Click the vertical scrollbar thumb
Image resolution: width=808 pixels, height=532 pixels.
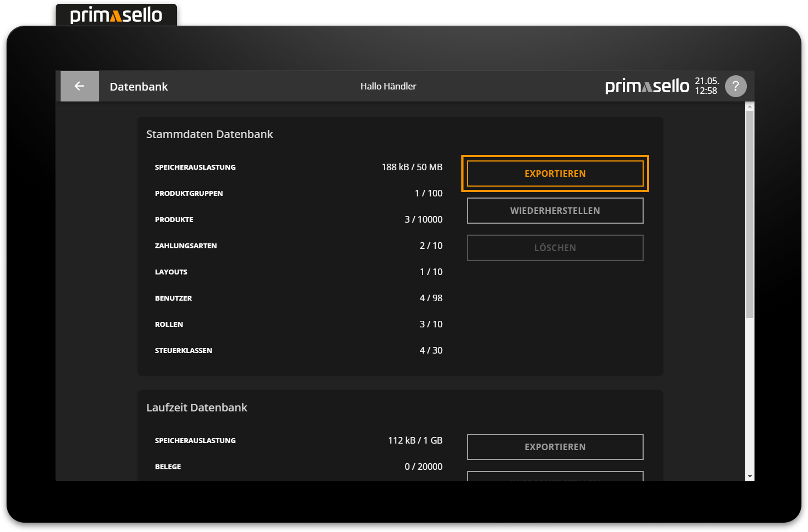[x=750, y=213]
